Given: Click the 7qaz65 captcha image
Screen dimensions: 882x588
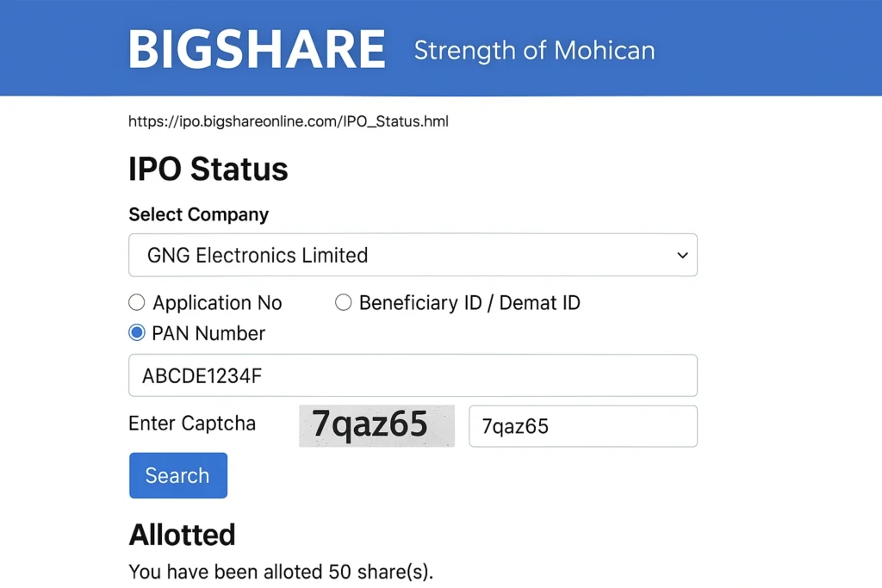Looking at the screenshot, I should pyautogui.click(x=376, y=425).
